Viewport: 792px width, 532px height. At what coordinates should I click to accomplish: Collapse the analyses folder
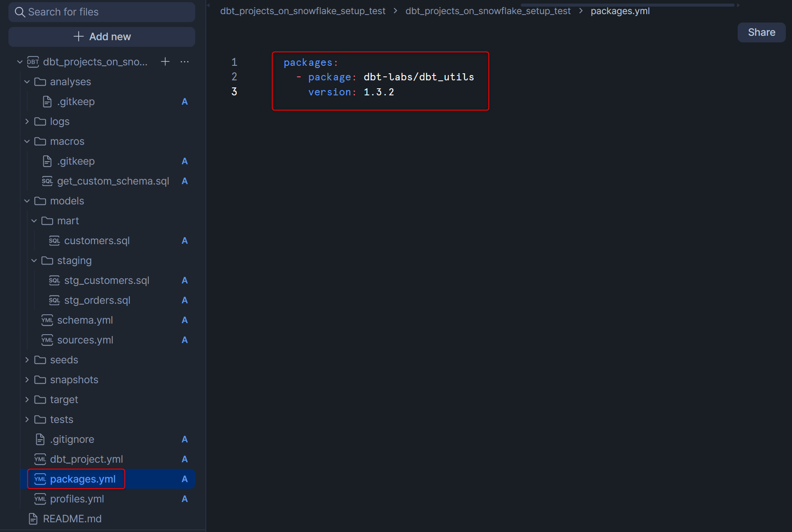[27, 82]
